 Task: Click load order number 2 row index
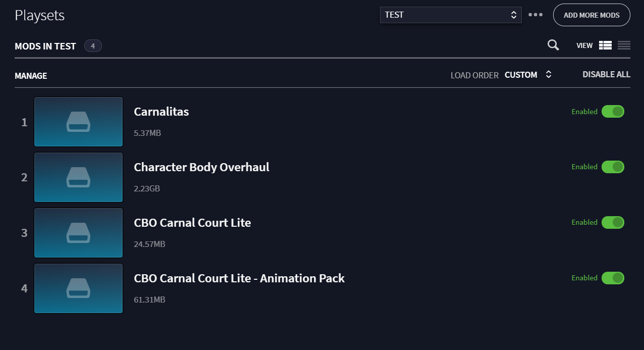24,178
